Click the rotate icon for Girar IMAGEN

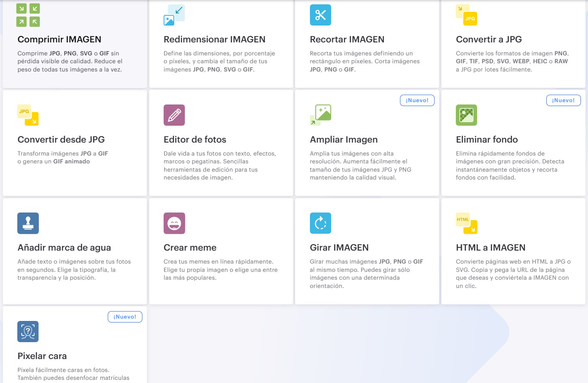tap(320, 223)
